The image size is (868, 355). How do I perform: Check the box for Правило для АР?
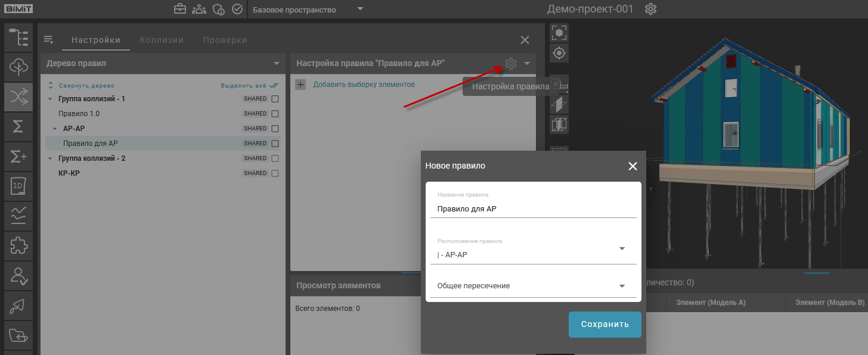275,144
